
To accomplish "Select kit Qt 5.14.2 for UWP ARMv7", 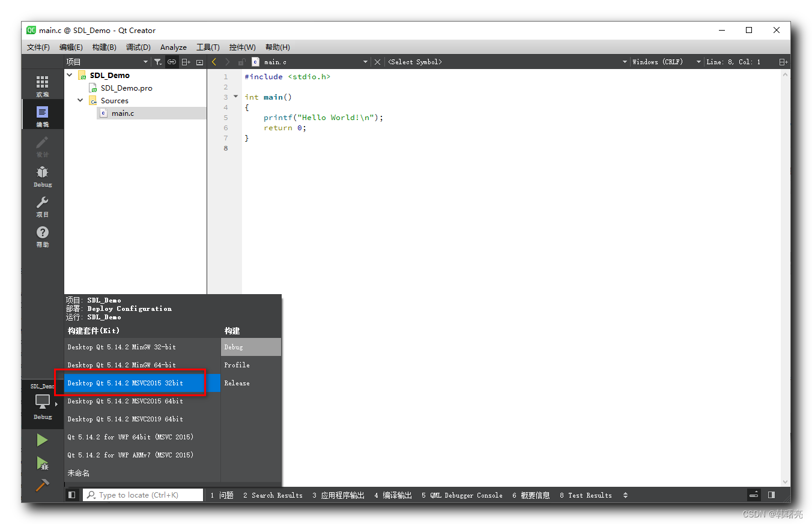I will click(142, 455).
